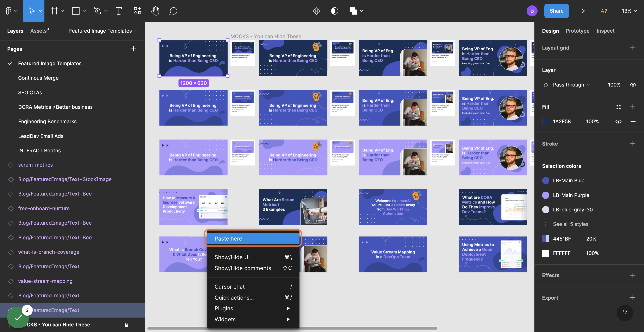Expand the Plugins submenu
The image size is (644, 332).
click(253, 308)
